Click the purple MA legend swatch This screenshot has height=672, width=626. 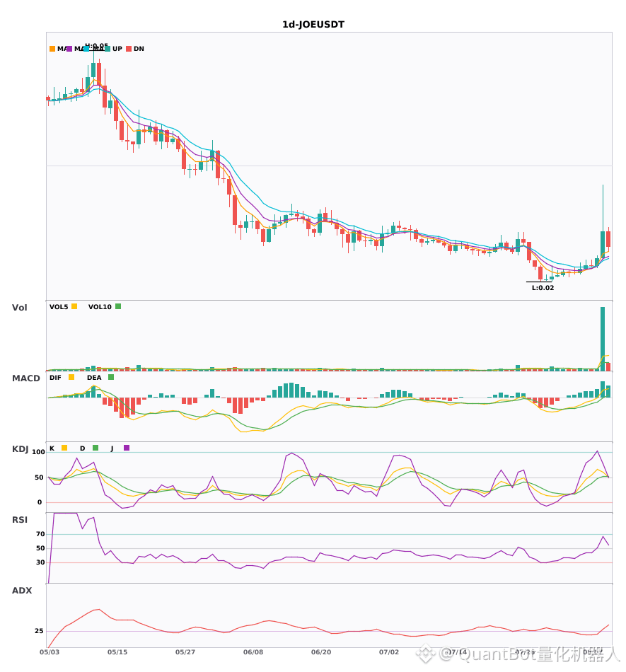click(69, 49)
